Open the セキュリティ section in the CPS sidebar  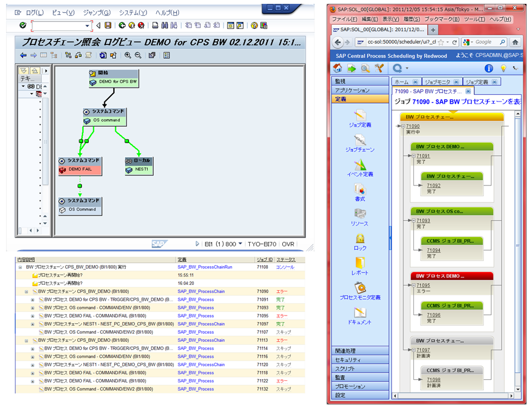pos(360,360)
